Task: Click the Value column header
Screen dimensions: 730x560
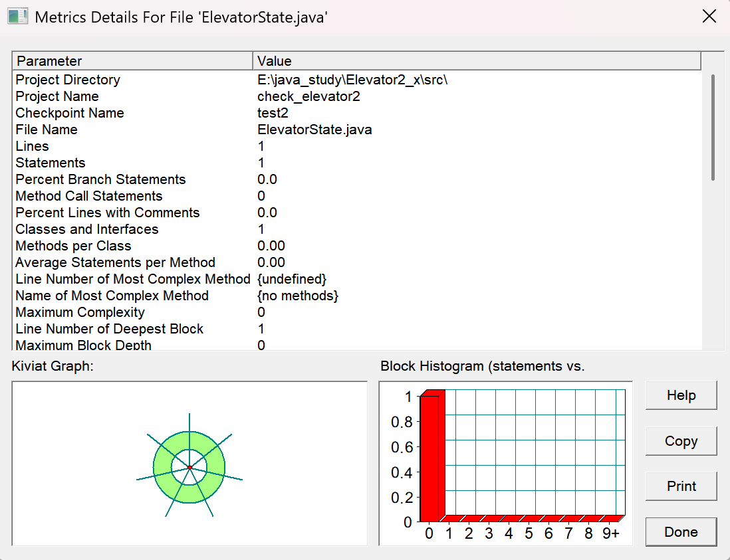Action: tap(477, 61)
